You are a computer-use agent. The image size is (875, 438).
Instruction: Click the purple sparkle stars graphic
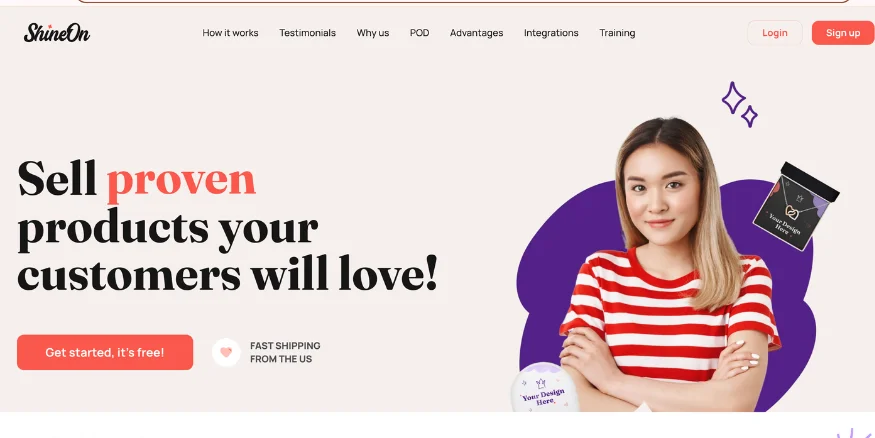(739, 104)
